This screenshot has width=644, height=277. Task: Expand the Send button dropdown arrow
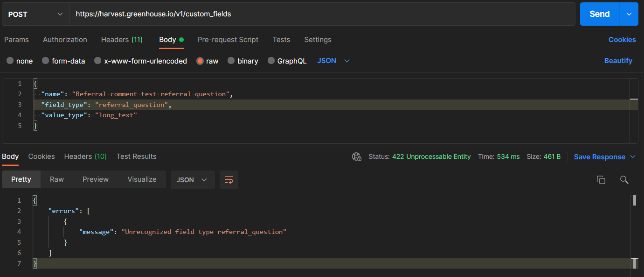point(629,14)
